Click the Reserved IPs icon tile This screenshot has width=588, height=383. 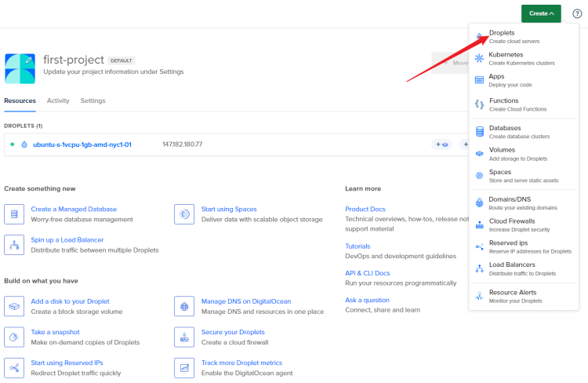[x=14, y=368]
